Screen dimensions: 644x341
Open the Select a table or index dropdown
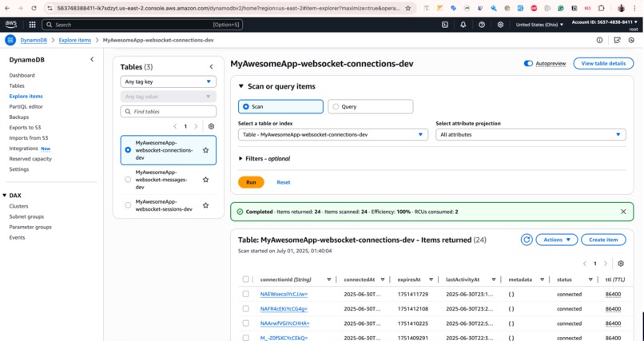333,135
